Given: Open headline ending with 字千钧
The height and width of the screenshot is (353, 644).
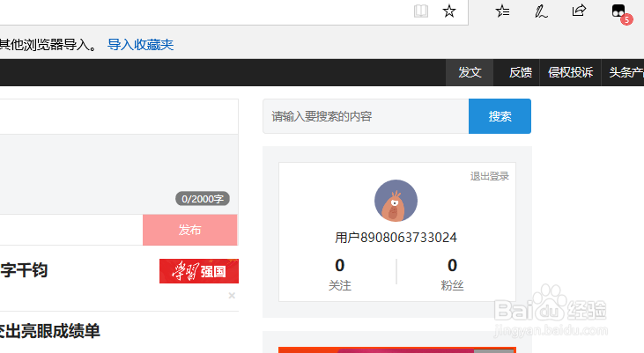Looking at the screenshot, I should click(24, 270).
